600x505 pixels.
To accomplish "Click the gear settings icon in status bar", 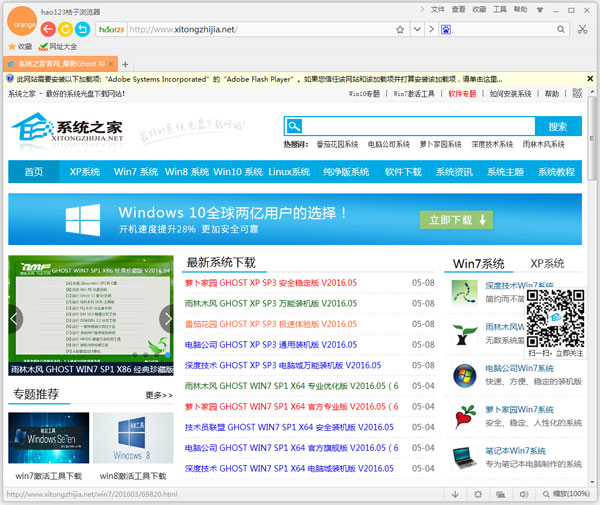I will [478, 494].
